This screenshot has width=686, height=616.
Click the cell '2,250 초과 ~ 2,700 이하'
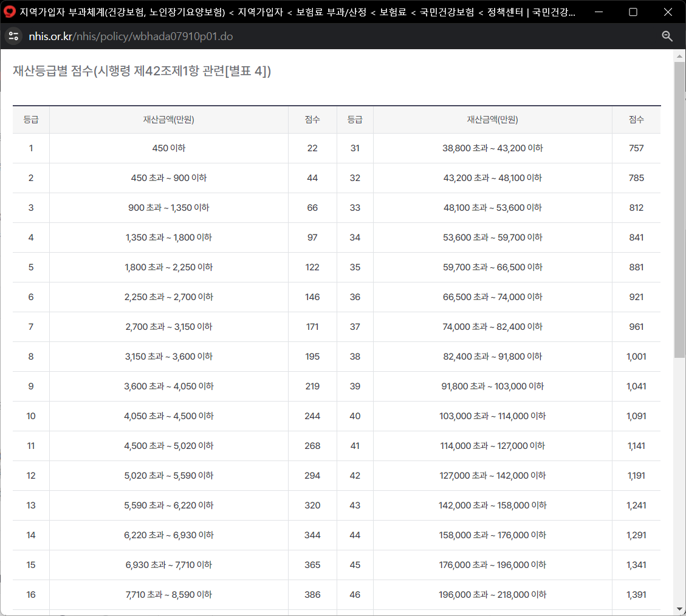(169, 297)
